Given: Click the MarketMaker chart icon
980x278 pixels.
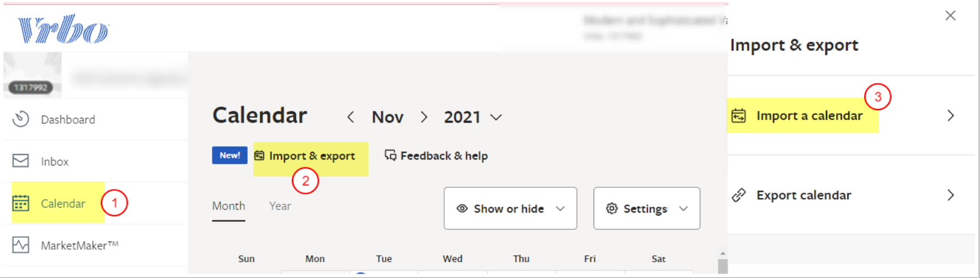Looking at the screenshot, I should pos(21,245).
